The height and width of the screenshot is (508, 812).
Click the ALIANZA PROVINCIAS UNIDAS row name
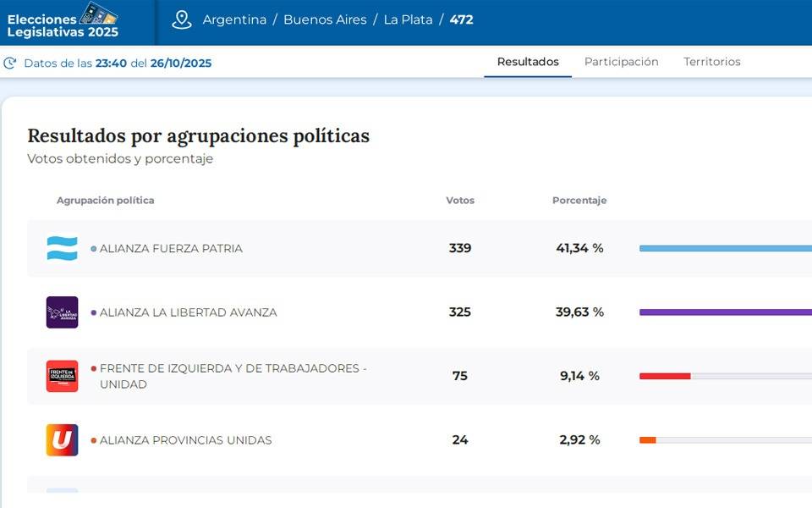point(185,440)
